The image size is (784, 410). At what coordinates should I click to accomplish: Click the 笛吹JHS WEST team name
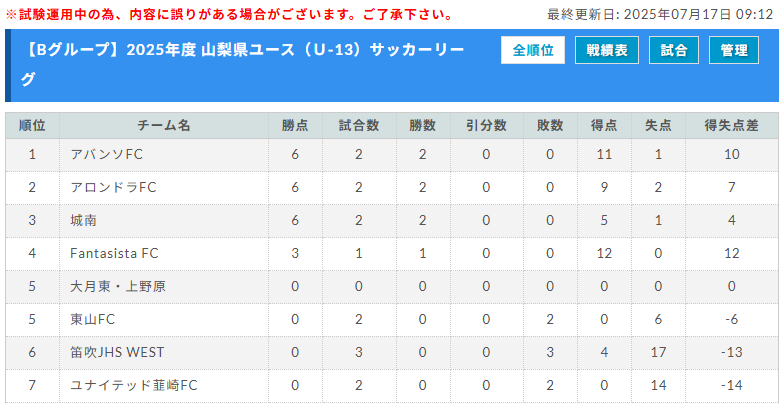click(x=117, y=352)
